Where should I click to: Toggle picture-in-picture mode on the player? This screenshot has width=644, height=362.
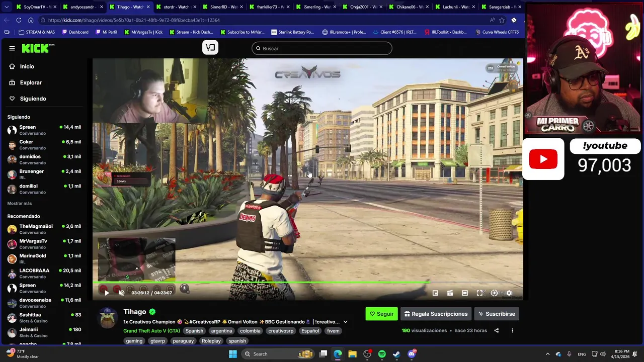coord(436,293)
